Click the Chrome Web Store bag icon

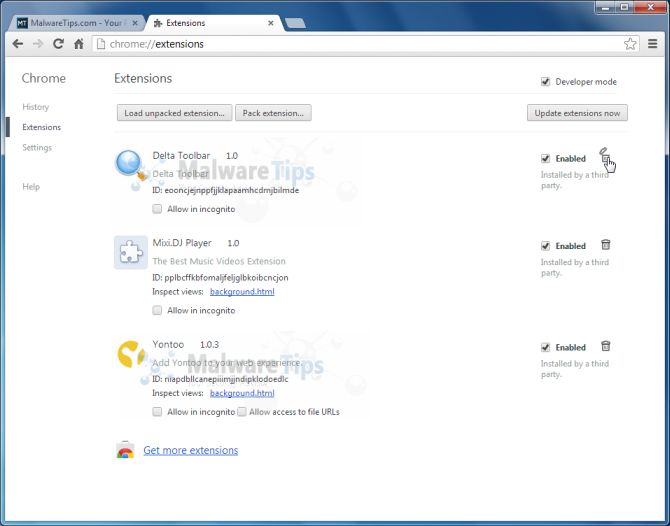(125, 450)
